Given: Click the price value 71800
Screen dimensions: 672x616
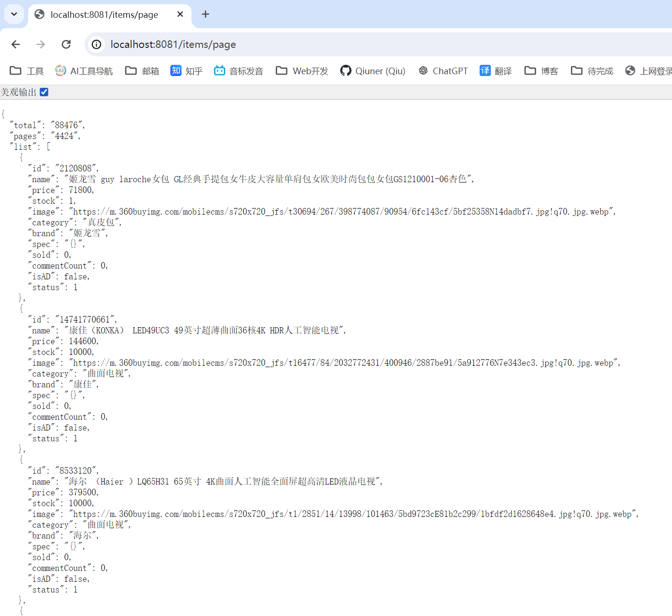Looking at the screenshot, I should [80, 190].
